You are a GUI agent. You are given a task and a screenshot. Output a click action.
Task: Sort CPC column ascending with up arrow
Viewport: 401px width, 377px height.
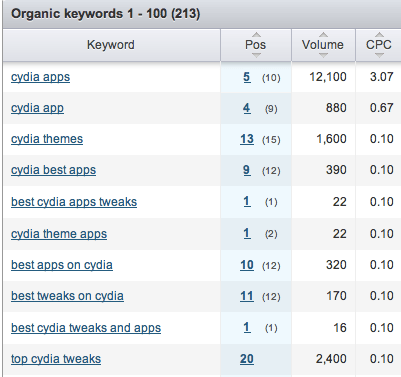point(379,34)
